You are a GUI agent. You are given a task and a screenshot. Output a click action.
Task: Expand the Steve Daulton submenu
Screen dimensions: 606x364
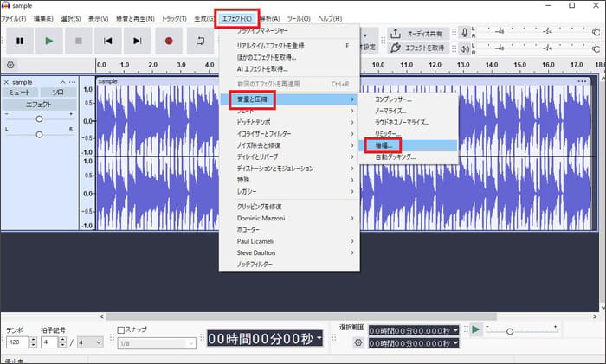289,252
